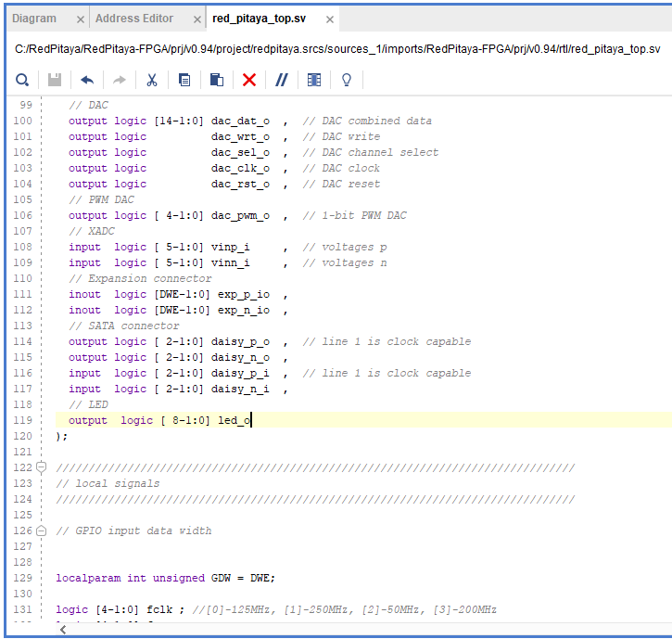Click the Save file icon
This screenshot has width=672, height=639.
[x=55, y=80]
